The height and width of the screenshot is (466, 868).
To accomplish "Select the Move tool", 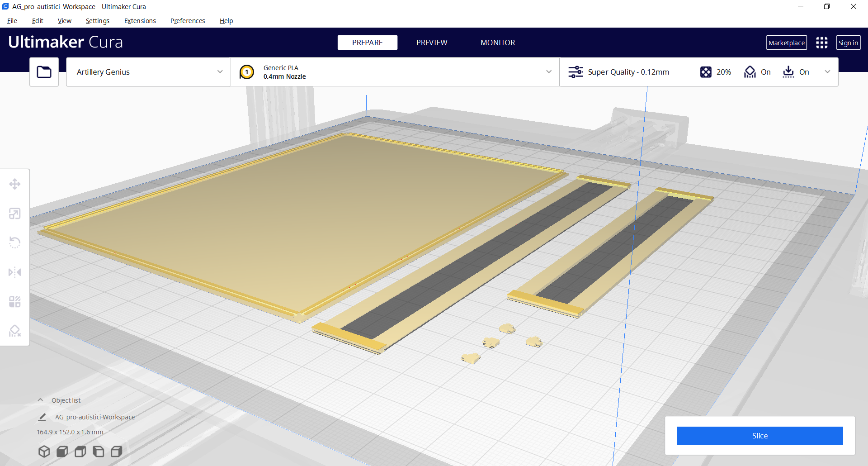I will (15, 184).
